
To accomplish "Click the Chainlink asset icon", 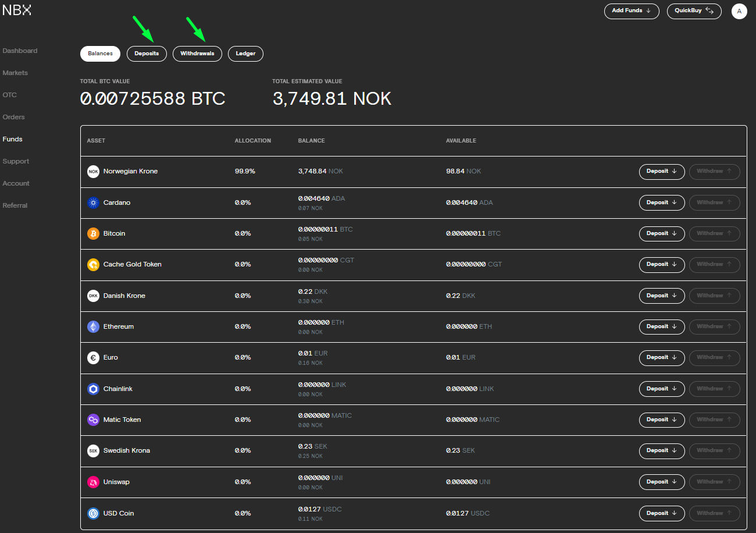I will (x=93, y=389).
